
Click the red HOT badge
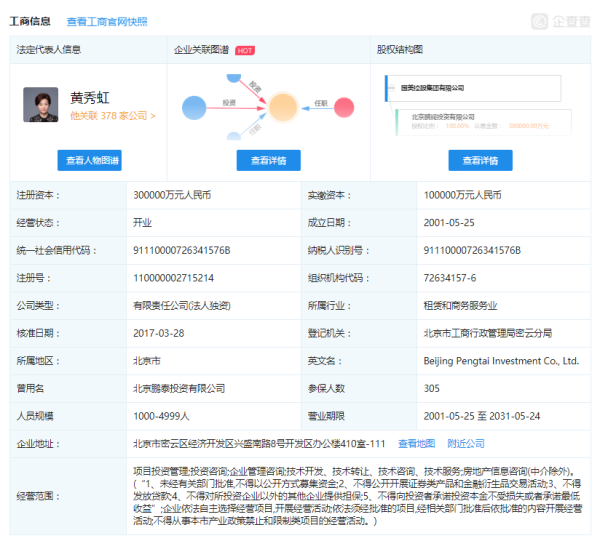coord(245,50)
